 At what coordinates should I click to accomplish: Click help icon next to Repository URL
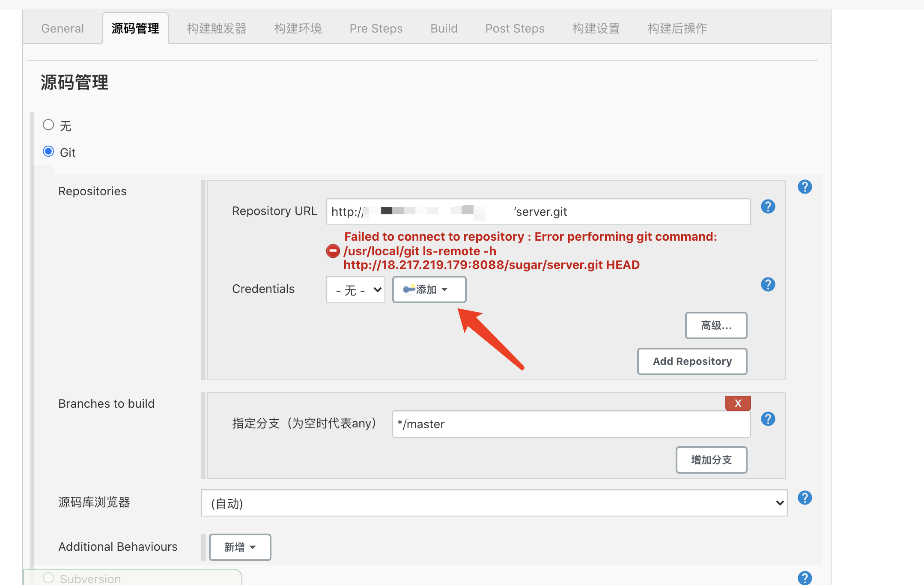click(768, 206)
